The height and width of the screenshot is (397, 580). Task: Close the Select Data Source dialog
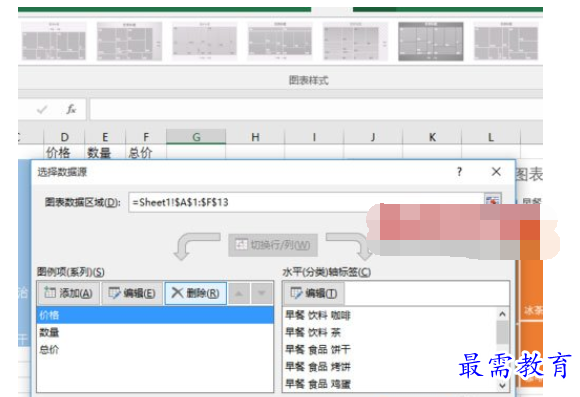(x=496, y=172)
